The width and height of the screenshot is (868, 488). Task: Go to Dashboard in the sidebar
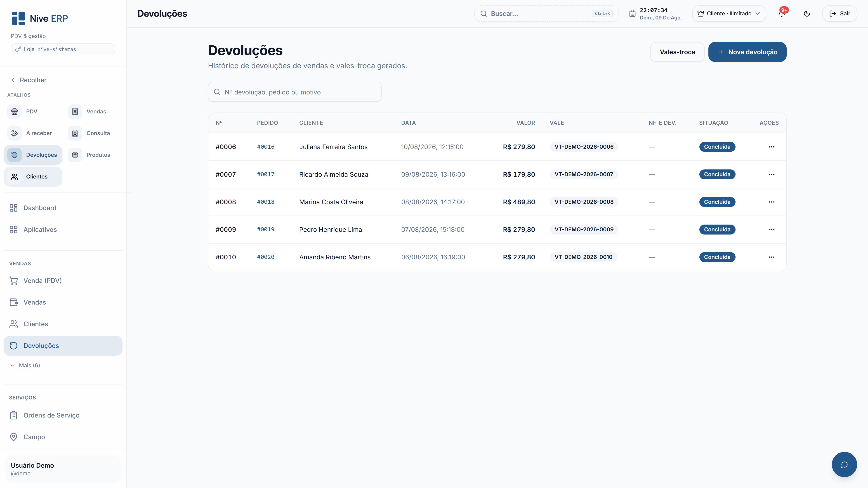click(63, 208)
